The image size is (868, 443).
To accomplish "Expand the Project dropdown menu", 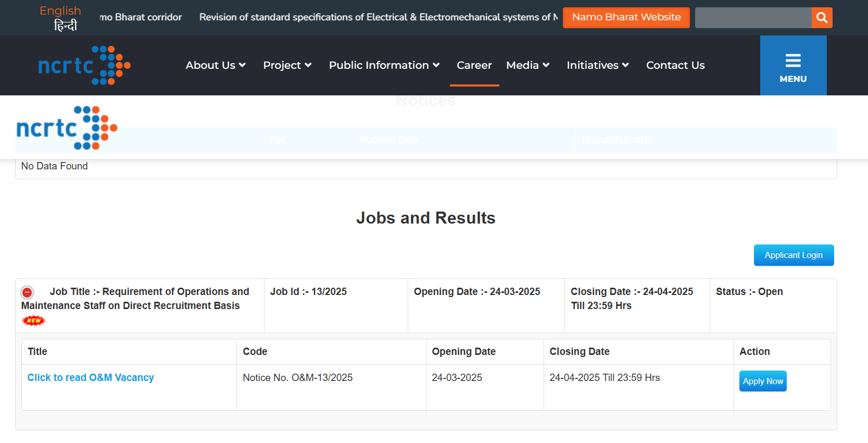I will click(287, 65).
